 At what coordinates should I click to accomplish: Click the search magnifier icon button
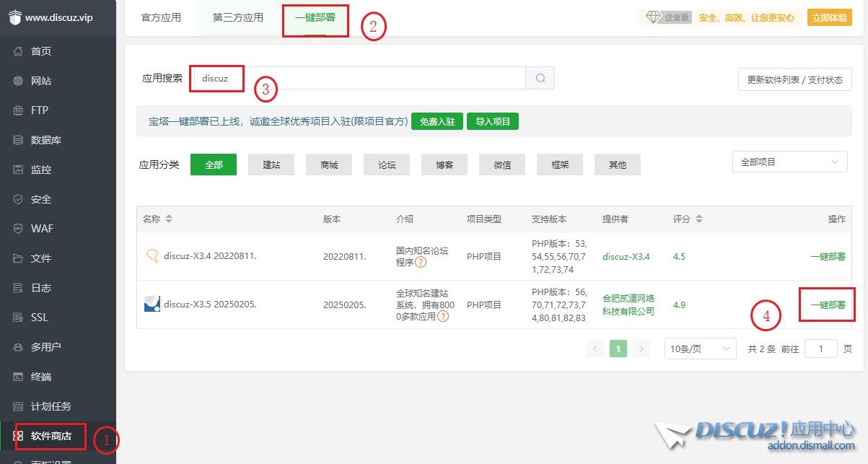(540, 78)
